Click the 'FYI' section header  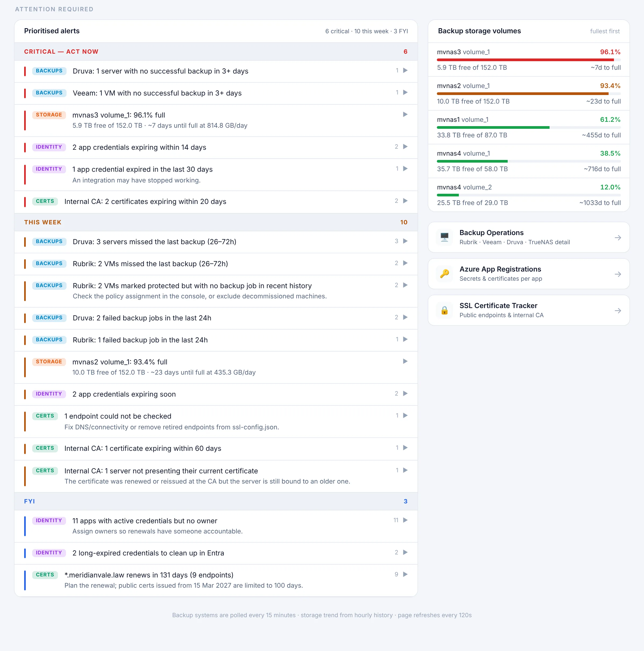[x=216, y=501]
